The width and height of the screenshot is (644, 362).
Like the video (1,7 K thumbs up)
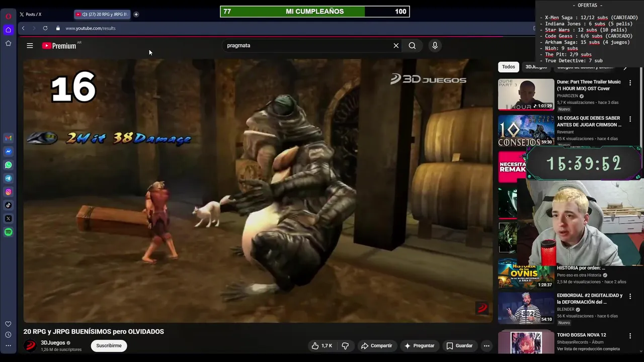321,345
